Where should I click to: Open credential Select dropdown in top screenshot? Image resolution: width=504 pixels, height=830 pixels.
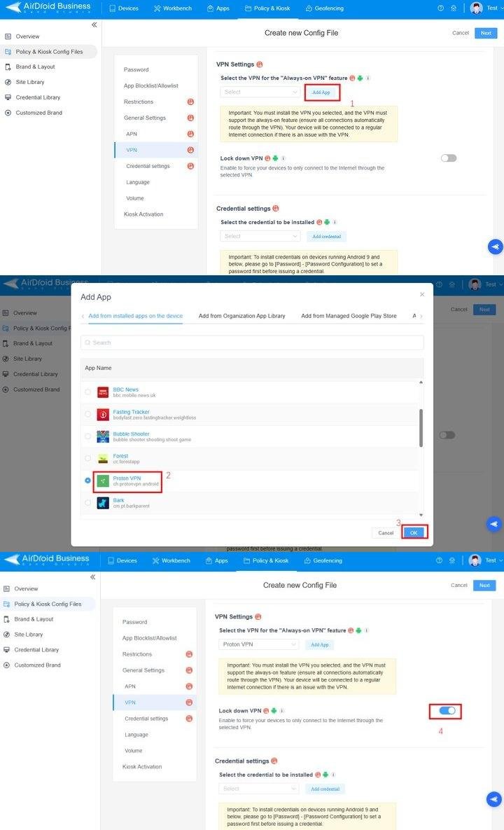[260, 237]
